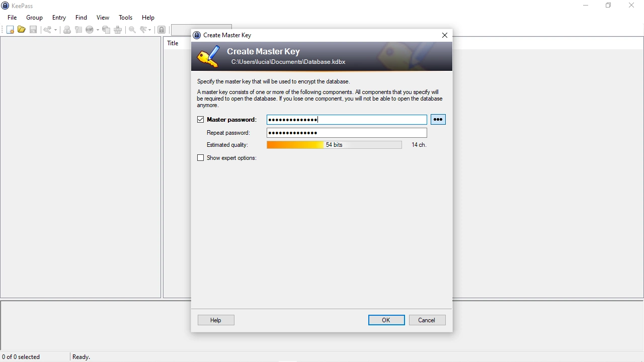Cancel the Create Master Key dialog
This screenshot has width=644, height=362.
(427, 320)
